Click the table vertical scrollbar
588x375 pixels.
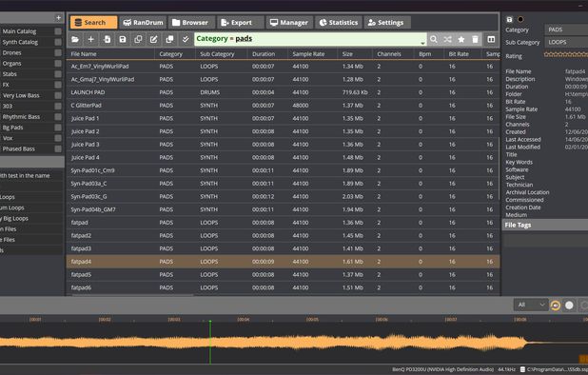(500, 168)
